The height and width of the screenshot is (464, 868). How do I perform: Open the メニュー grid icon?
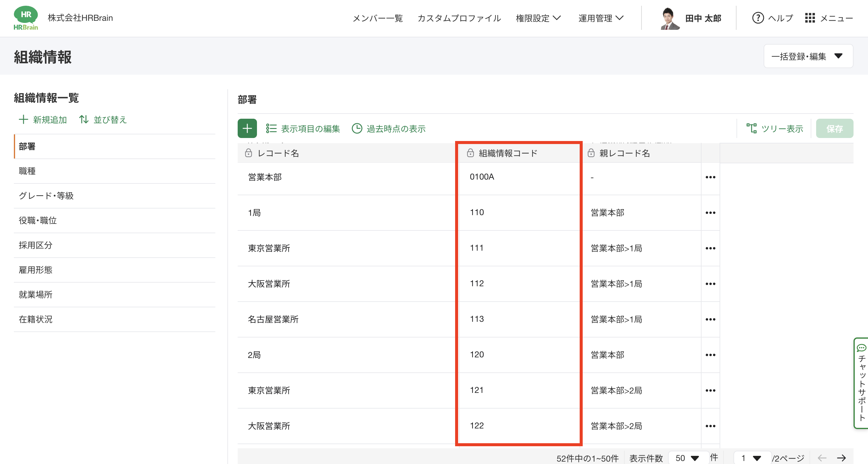[x=810, y=18]
